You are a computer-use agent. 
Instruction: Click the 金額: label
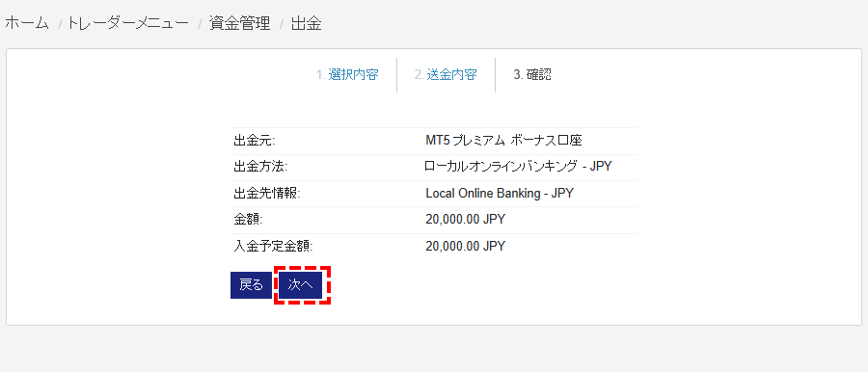[249, 219]
